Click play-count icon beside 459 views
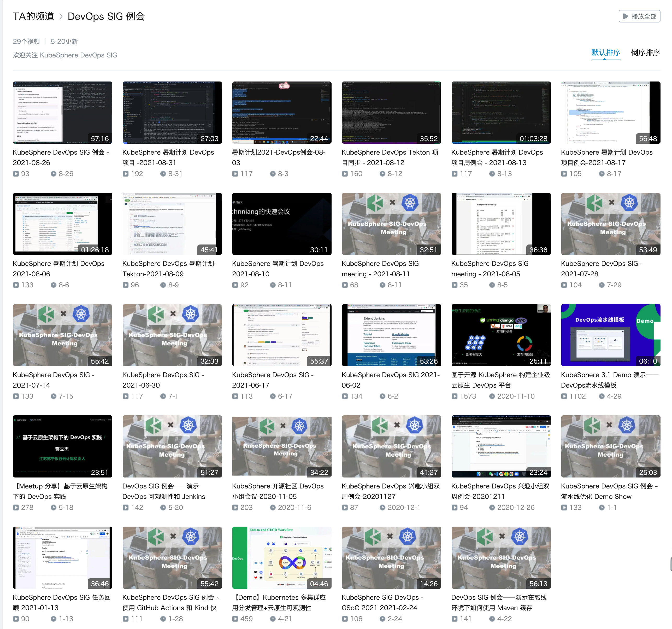 235,619
